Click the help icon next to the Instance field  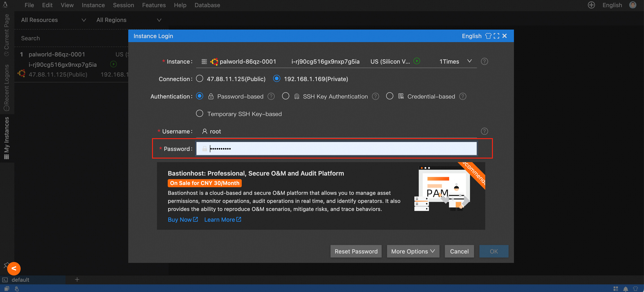coord(484,61)
